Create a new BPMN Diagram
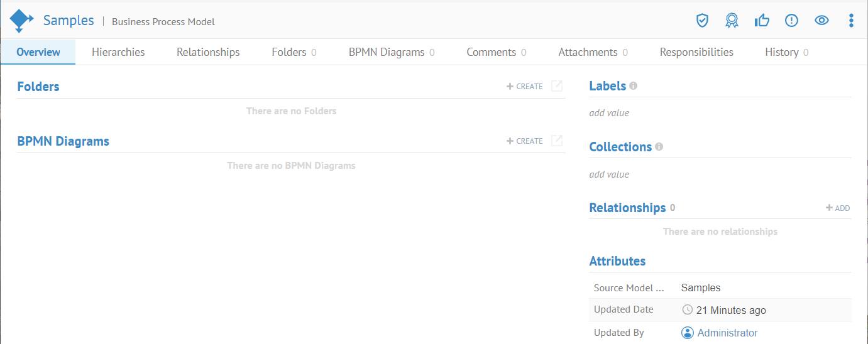The width and height of the screenshot is (868, 344). [x=525, y=141]
